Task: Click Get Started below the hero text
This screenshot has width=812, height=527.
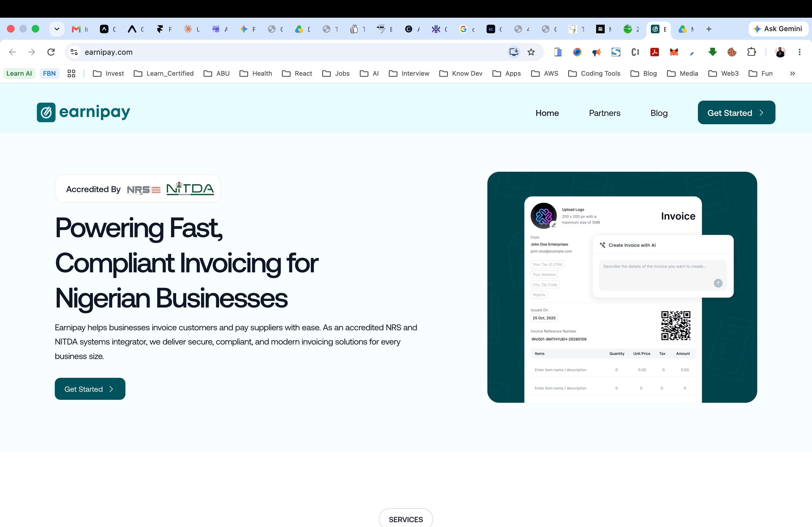Action: [90, 389]
